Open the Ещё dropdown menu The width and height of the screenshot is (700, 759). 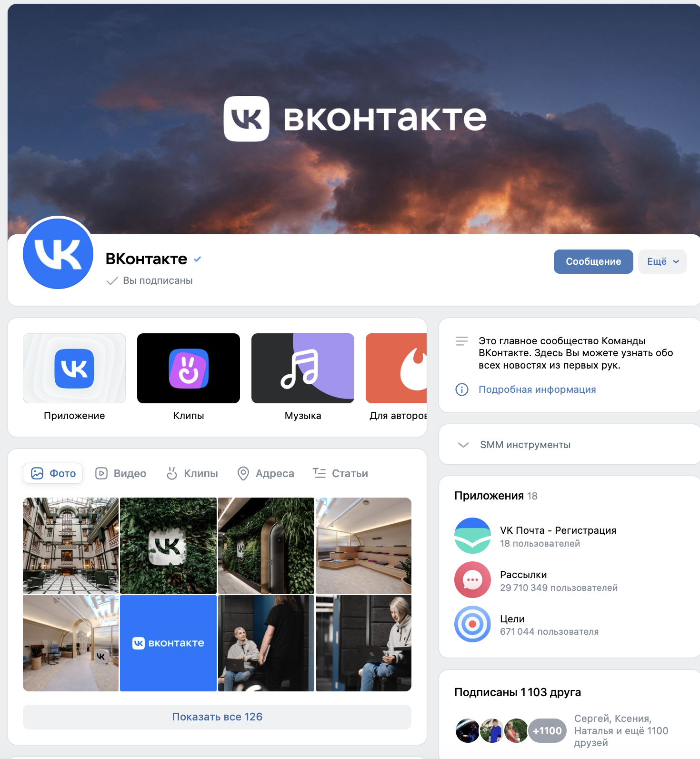point(662,261)
